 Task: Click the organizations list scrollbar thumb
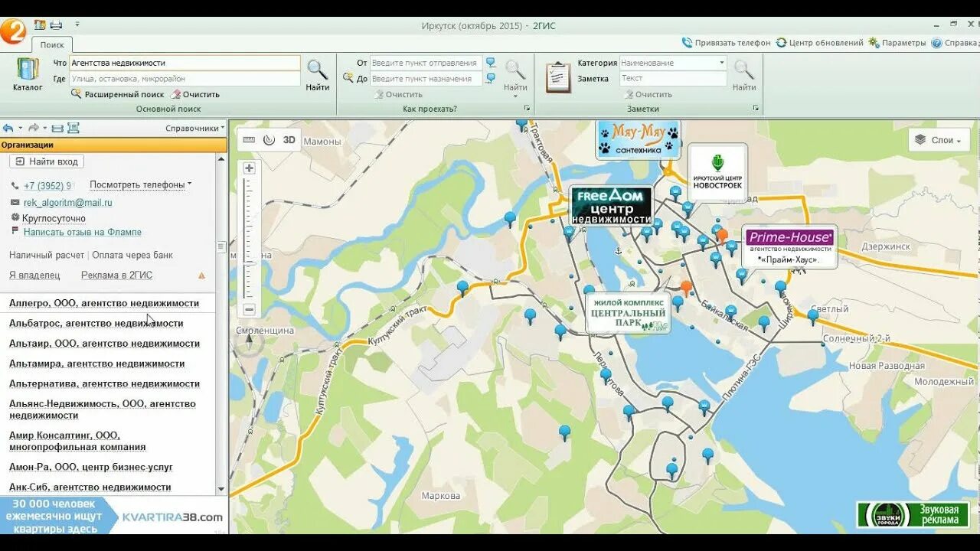pos(221,247)
